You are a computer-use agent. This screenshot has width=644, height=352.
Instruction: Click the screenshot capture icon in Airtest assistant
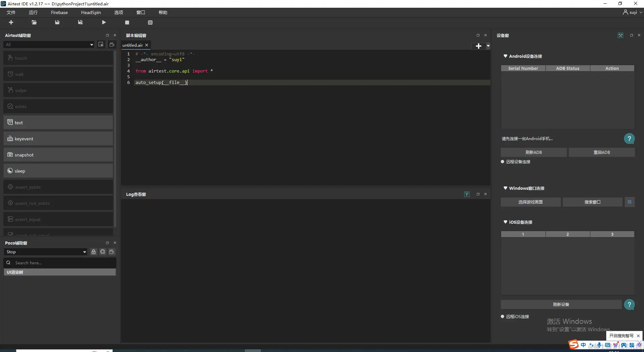[x=101, y=44]
